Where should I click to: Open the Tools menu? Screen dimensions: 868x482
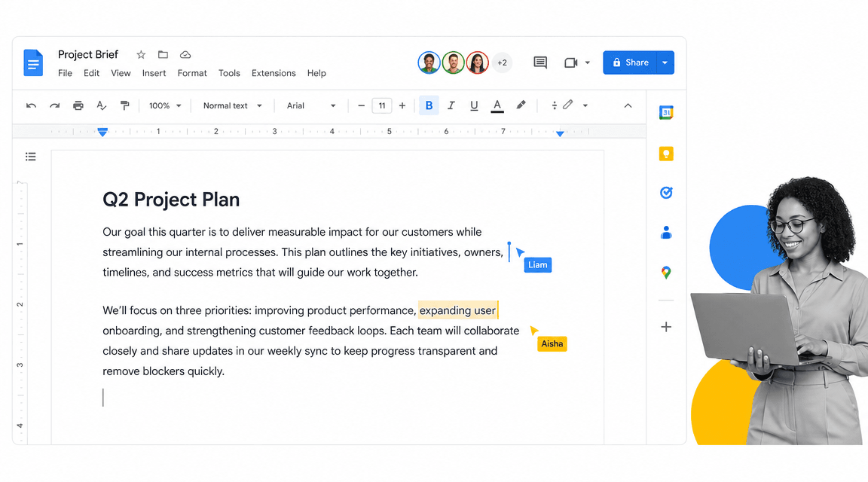(229, 73)
